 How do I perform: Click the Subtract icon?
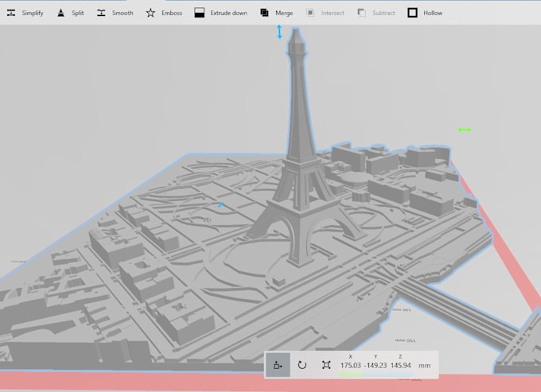361,13
